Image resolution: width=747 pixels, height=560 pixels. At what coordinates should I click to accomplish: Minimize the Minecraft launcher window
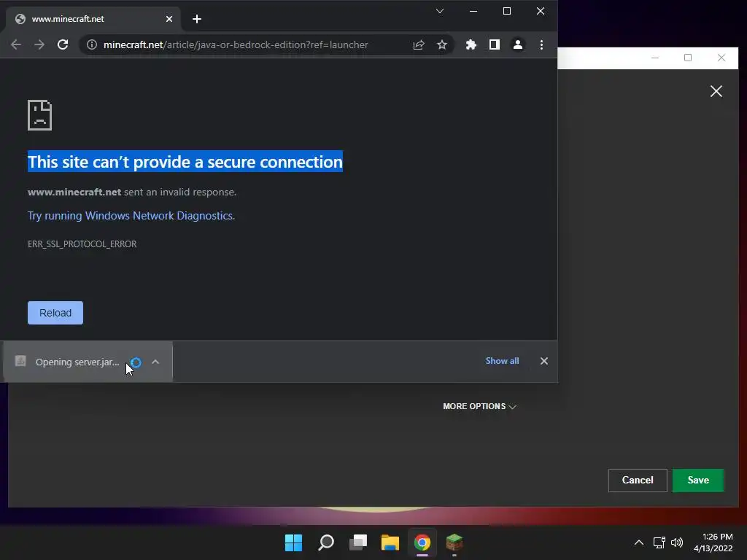[x=655, y=58]
